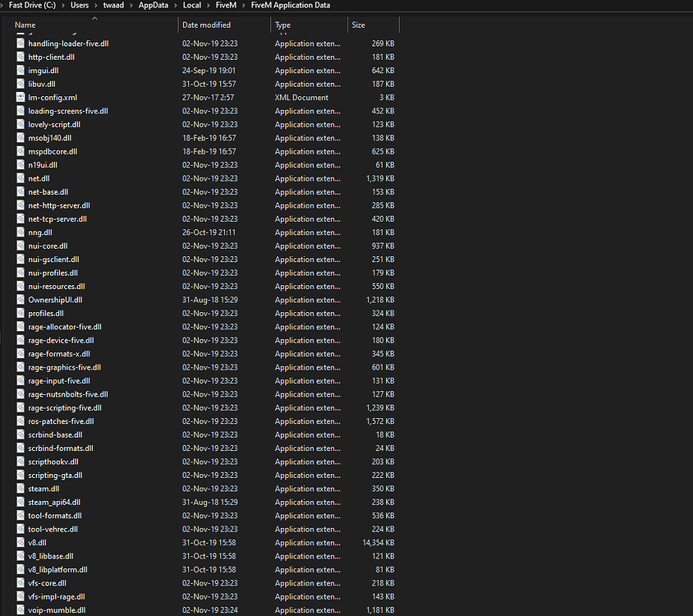Select the rage-graphics-five.dll file icon
693x616 pixels.
point(20,366)
